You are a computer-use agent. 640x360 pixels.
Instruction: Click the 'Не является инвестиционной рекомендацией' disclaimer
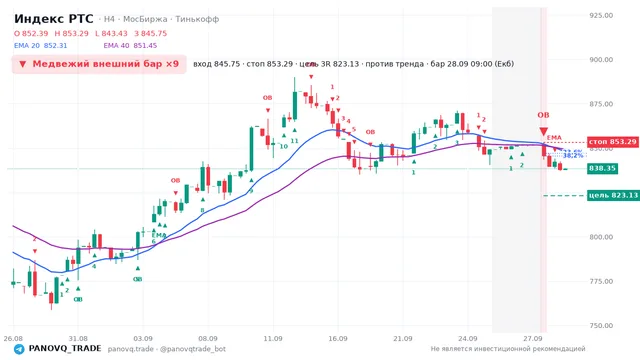508,349
